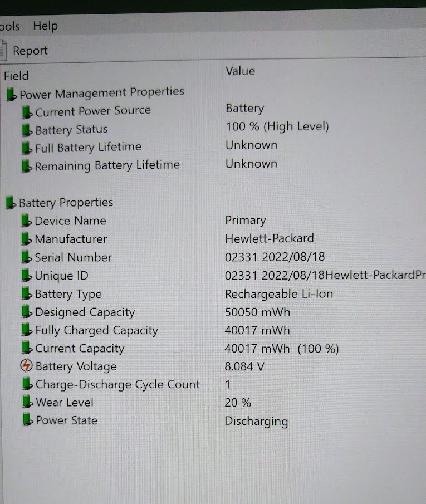Click the Field column header

pos(16,76)
